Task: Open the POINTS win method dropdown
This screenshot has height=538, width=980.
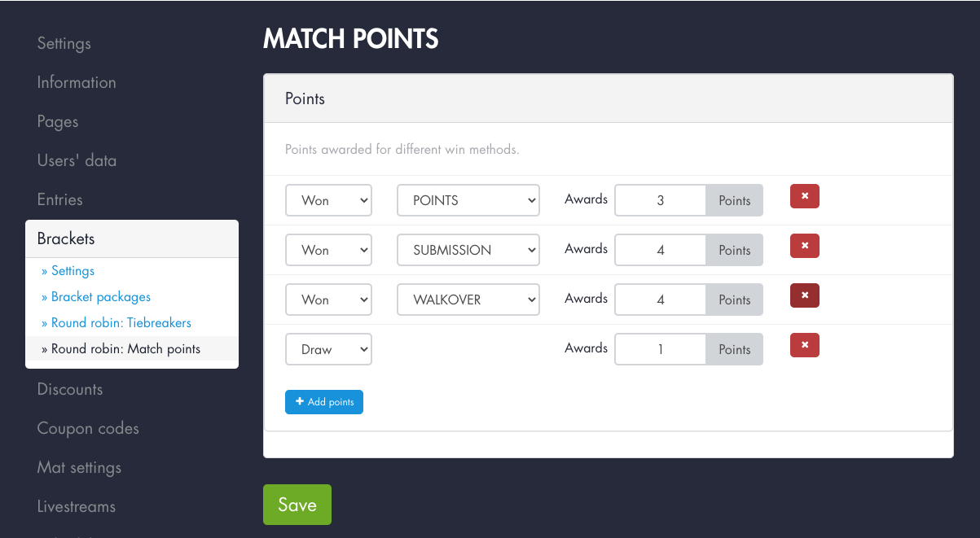Action: coord(468,199)
